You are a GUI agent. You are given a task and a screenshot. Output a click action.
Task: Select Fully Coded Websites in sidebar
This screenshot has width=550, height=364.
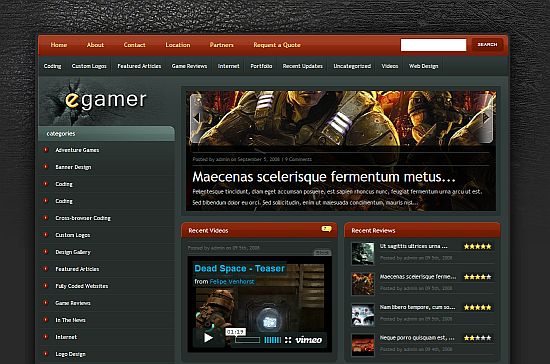click(x=82, y=286)
